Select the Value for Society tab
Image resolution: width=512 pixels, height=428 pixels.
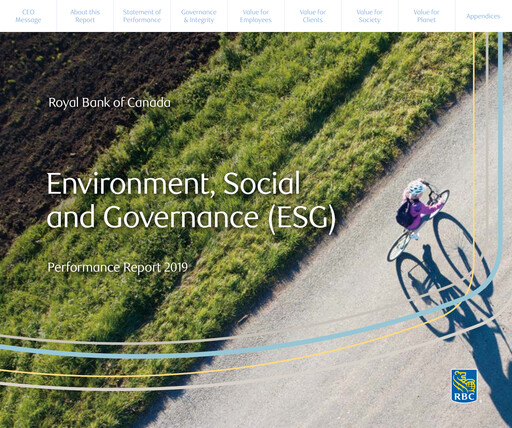[370, 16]
